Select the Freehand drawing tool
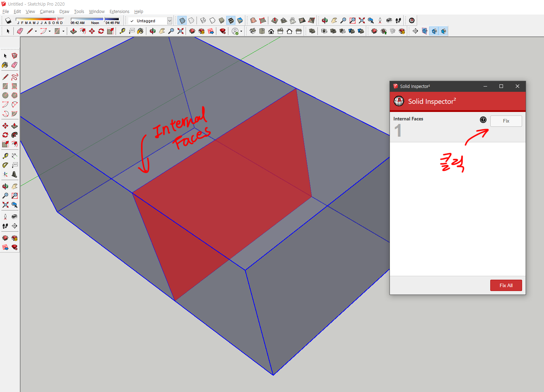 point(14,77)
